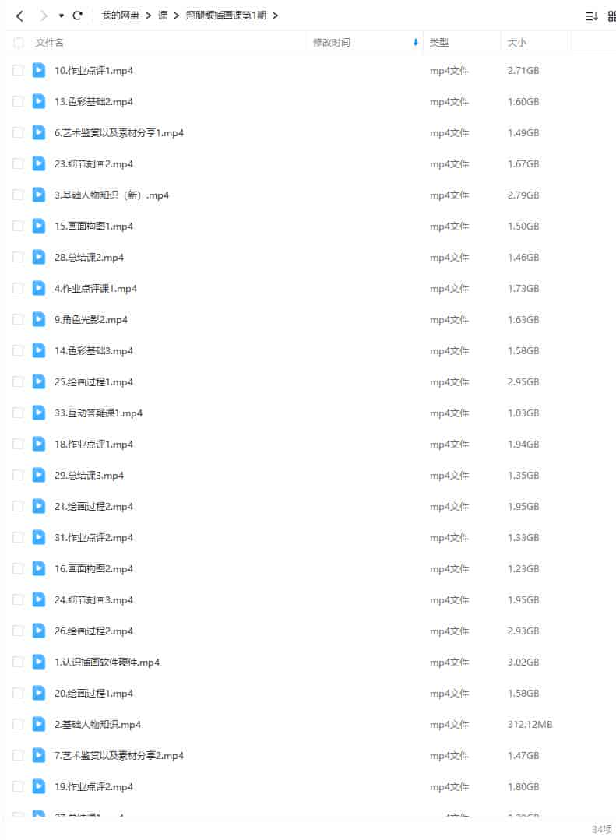Click the refresh icon in toolbar

coord(78,16)
